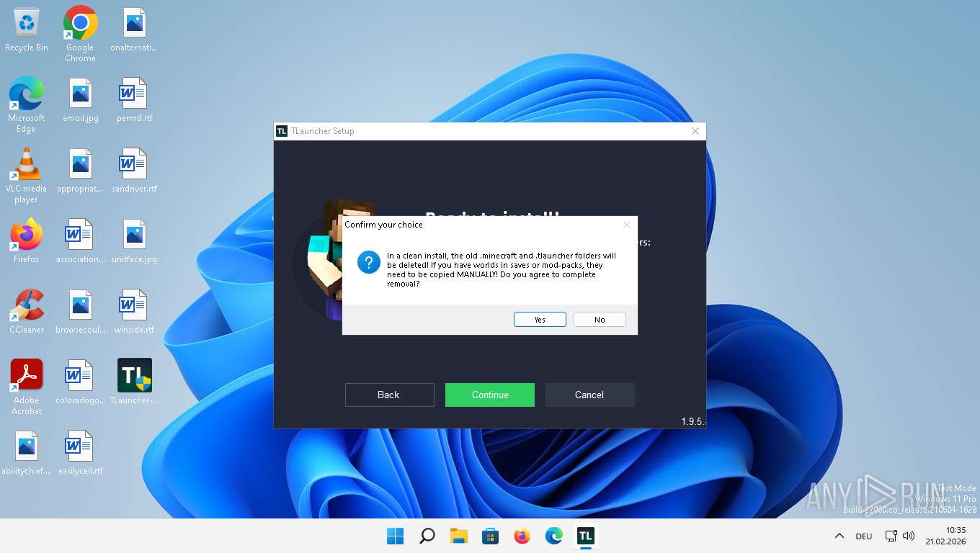This screenshot has height=553, width=980.
Task: Select the unitface.jpg image file
Action: click(135, 240)
